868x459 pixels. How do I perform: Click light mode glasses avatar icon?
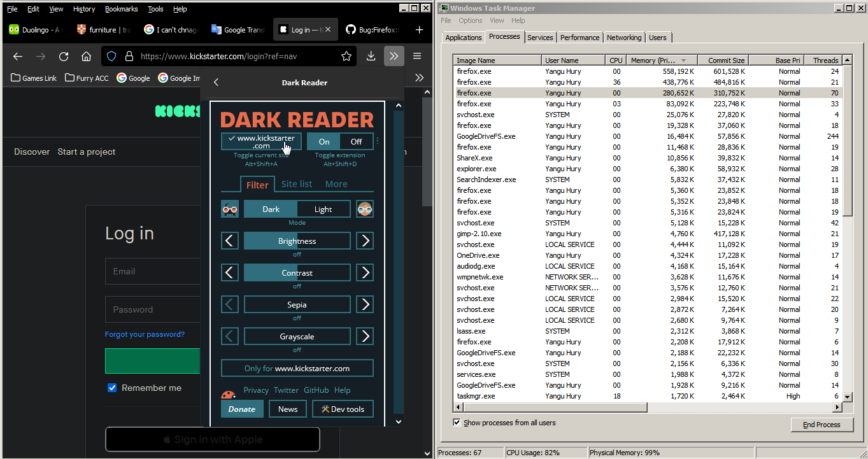pos(365,209)
